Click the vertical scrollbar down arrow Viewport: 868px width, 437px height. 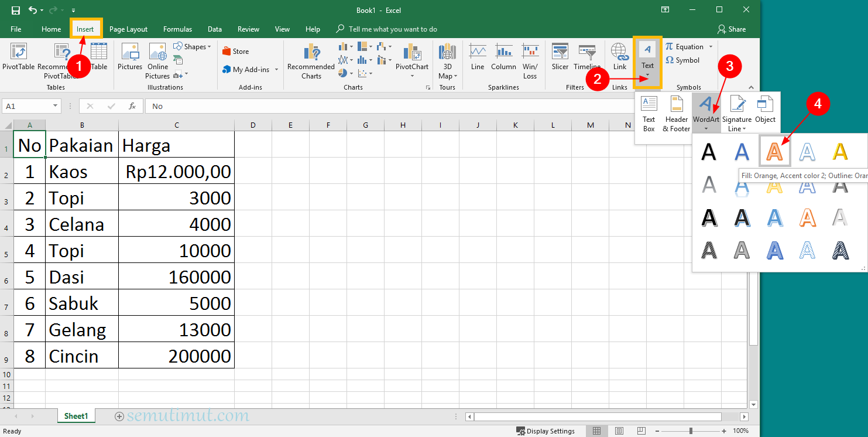pos(753,405)
